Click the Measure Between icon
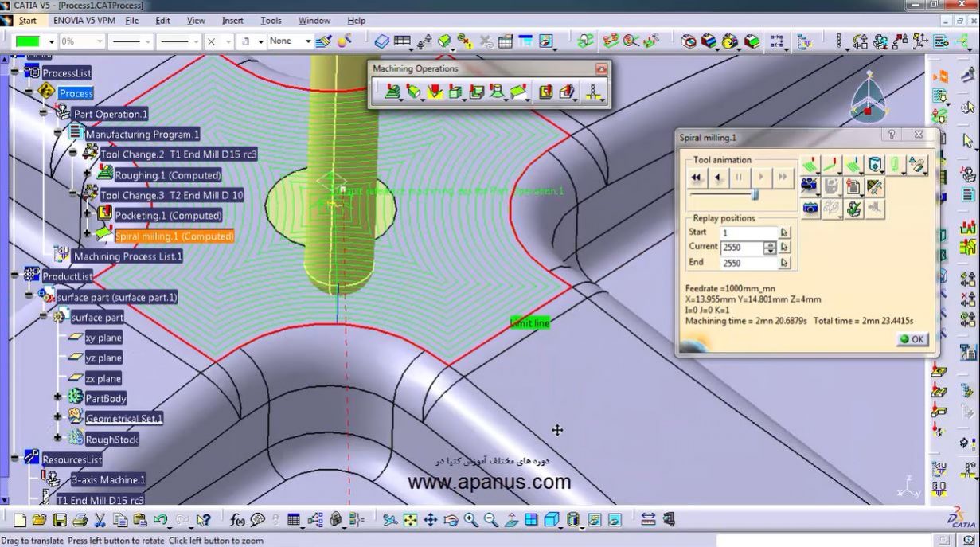This screenshot has height=547, width=980. point(649,520)
